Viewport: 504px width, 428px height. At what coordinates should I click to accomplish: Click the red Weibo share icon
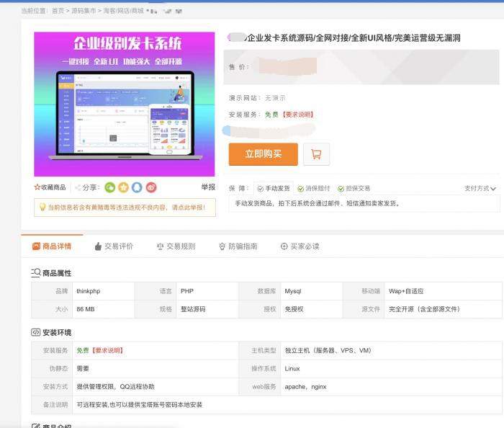click(x=151, y=187)
